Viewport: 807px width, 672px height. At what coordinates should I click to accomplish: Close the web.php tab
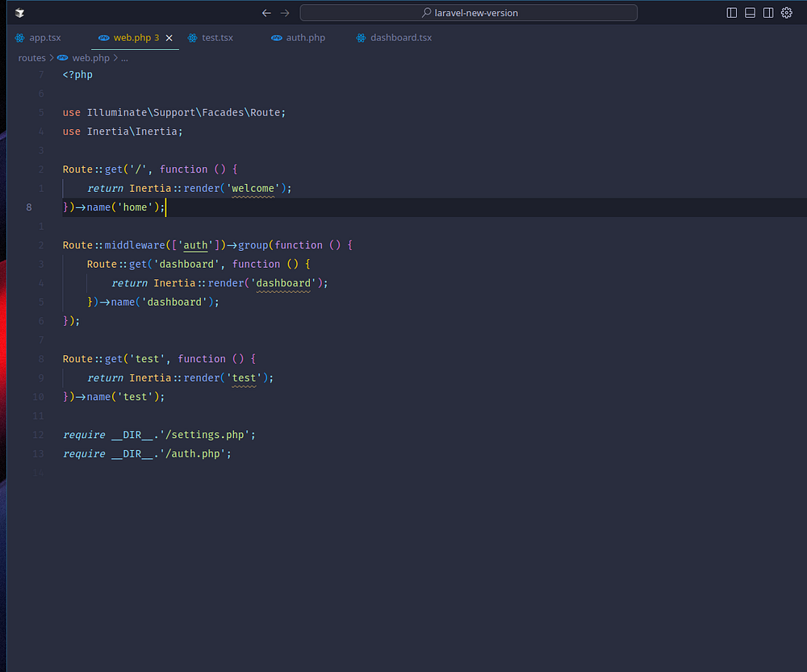(169, 38)
